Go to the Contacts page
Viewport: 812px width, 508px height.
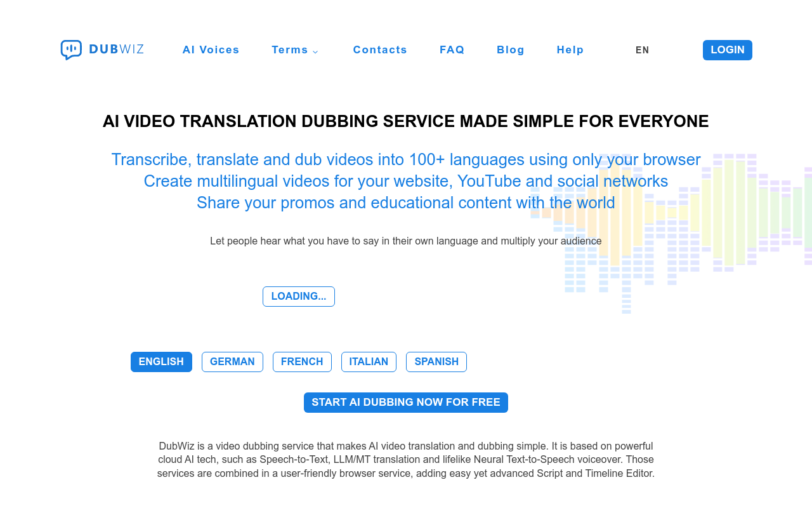[x=380, y=50]
